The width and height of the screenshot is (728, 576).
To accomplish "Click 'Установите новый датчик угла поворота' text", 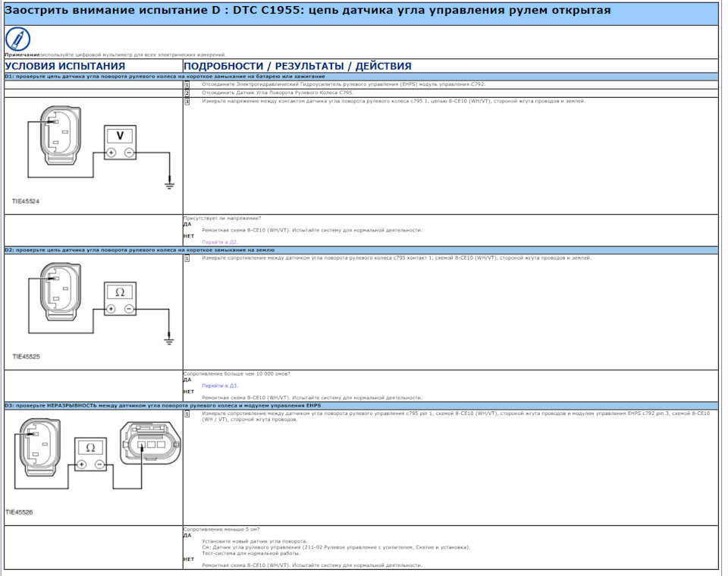I will point(255,541).
